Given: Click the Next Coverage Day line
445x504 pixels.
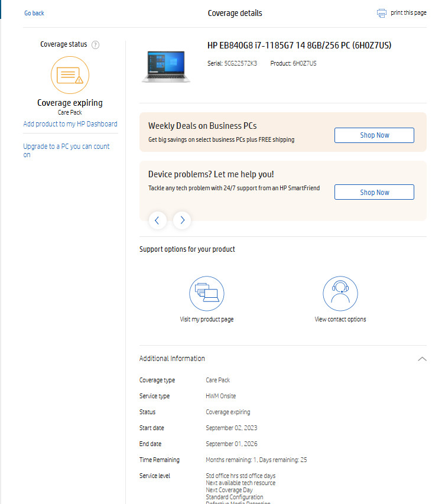Looking at the screenshot, I should click(x=229, y=490).
